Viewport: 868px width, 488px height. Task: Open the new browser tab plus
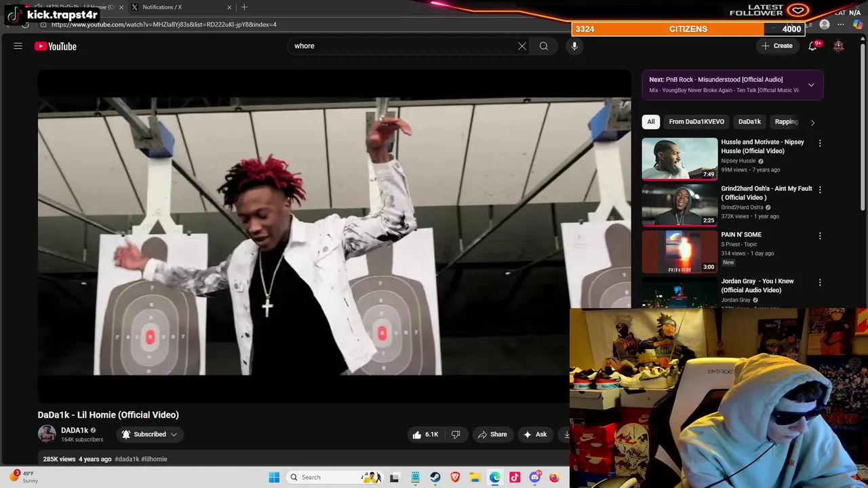[x=244, y=7]
